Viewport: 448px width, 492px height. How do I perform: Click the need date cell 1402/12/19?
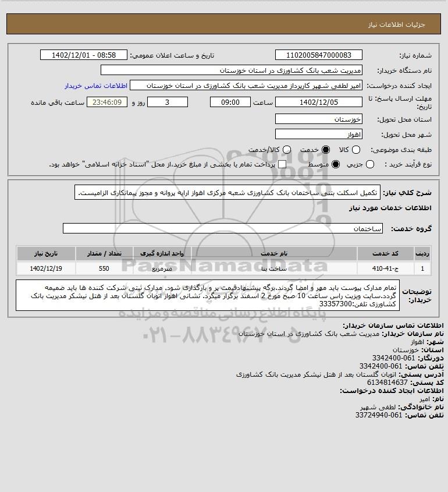coord(46,268)
